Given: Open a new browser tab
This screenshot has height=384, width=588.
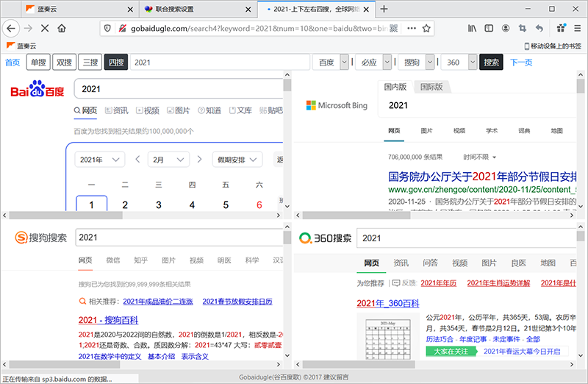Looking at the screenshot, I should click(384, 9).
